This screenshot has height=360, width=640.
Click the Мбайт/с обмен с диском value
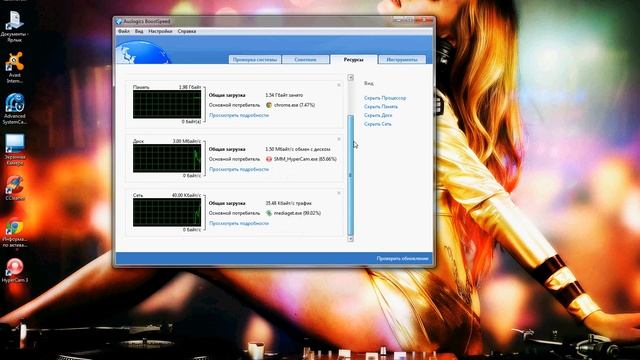[298, 149]
